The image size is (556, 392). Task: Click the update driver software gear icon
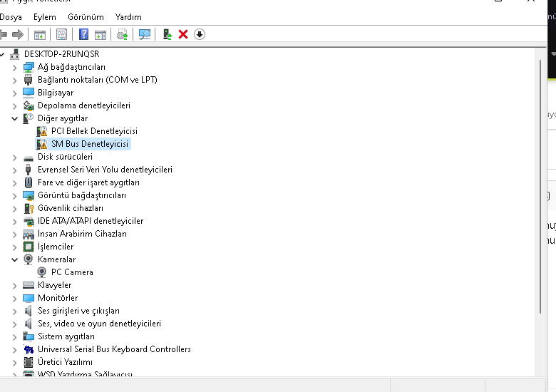[x=123, y=34]
